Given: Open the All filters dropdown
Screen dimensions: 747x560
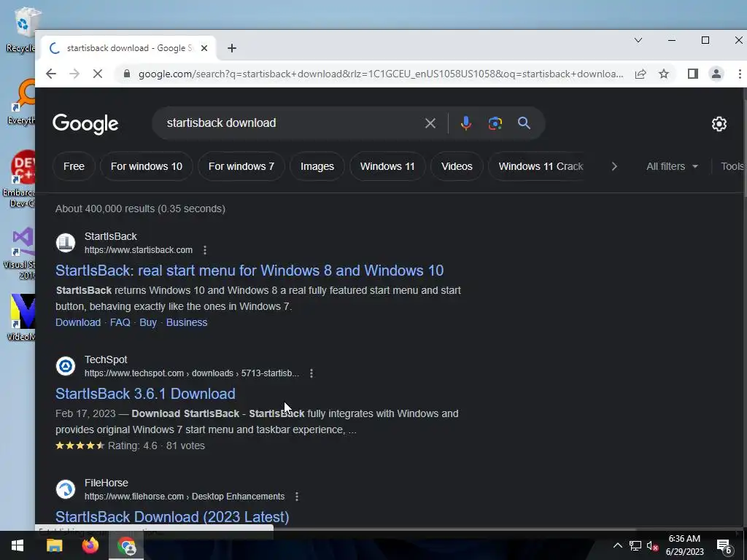Looking at the screenshot, I should (672, 166).
